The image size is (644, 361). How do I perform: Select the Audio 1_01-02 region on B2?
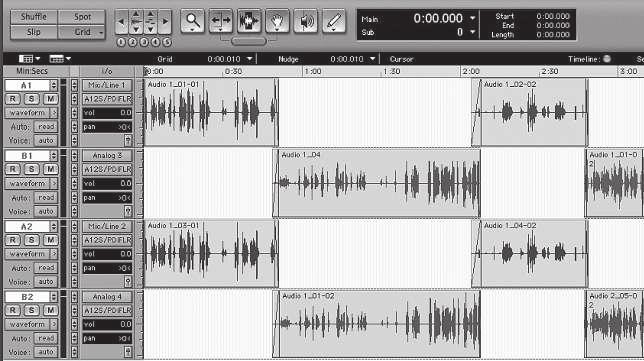[377, 324]
